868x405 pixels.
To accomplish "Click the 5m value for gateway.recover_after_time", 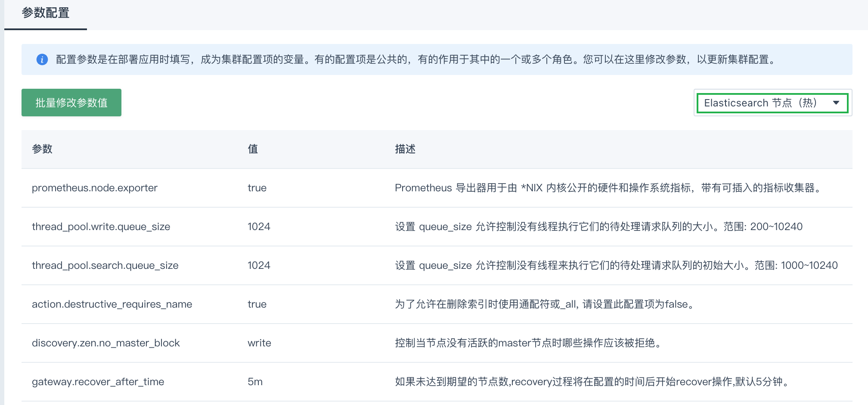I will coord(255,382).
